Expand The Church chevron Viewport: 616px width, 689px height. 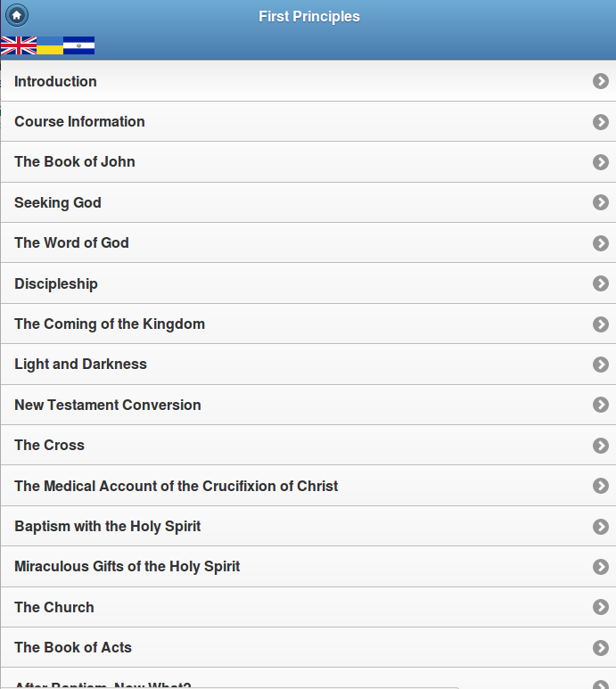[x=601, y=607]
